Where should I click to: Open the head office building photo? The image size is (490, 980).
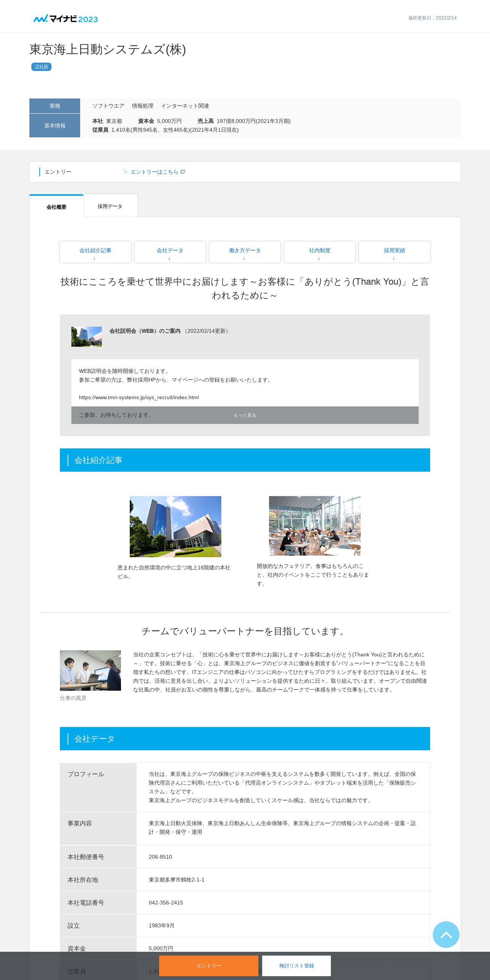(x=176, y=526)
